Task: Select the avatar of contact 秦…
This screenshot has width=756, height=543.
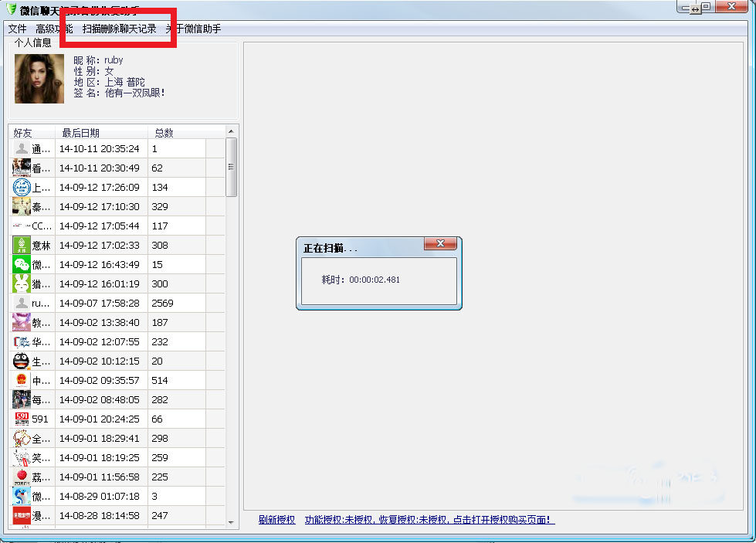Action: 21,206
